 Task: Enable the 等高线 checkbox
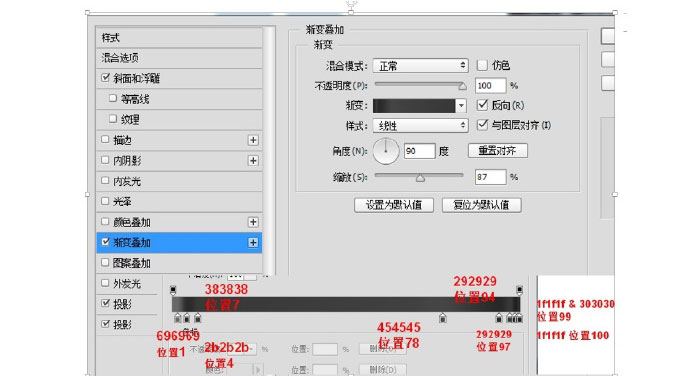[113, 98]
